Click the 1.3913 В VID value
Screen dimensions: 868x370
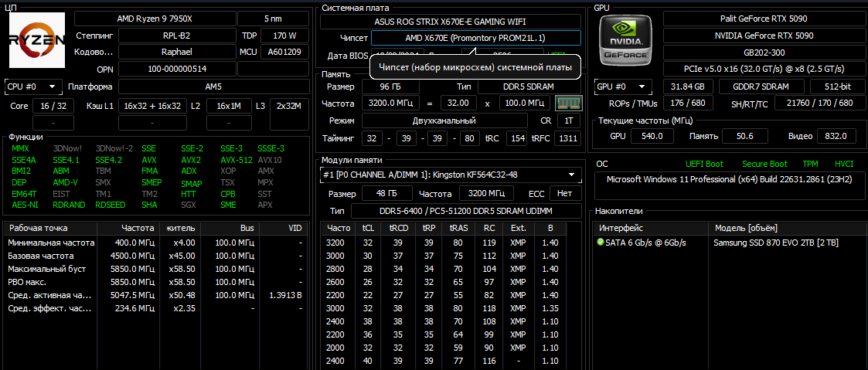pos(285,295)
